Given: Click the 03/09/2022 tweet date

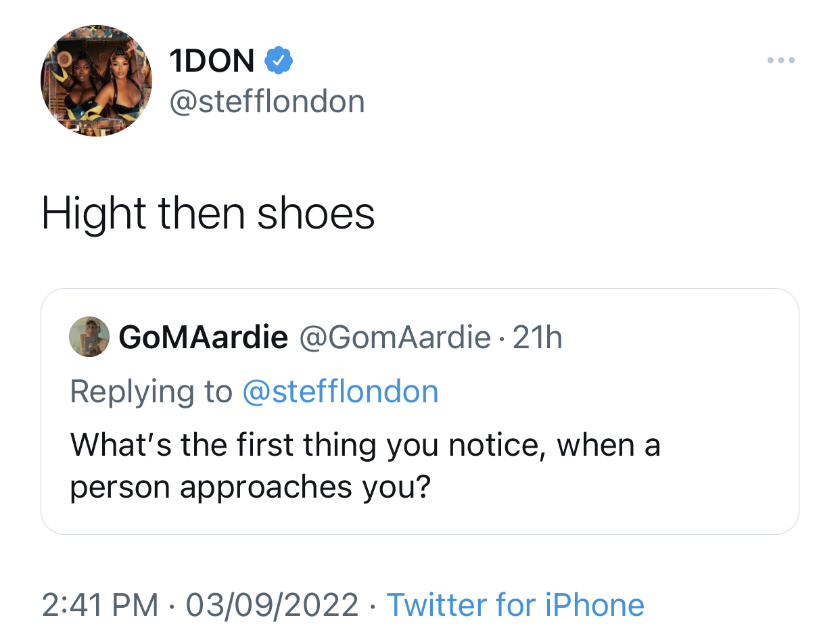Looking at the screenshot, I should 272,604.
